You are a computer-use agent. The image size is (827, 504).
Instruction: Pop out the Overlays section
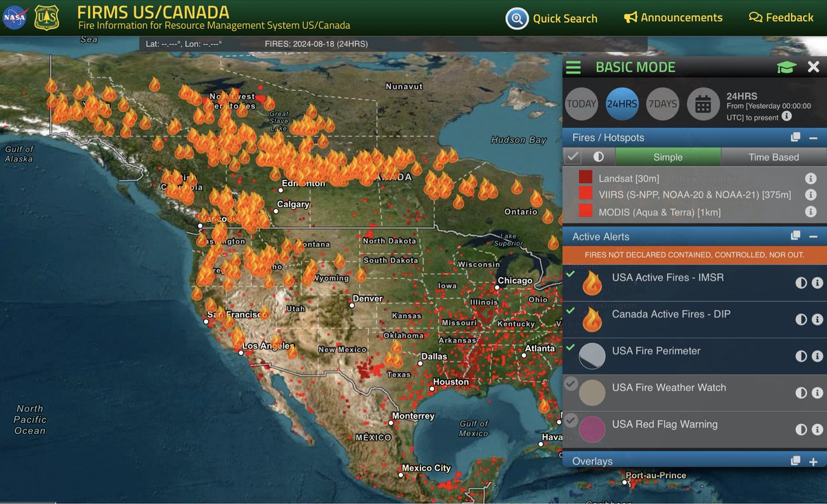[795, 461]
